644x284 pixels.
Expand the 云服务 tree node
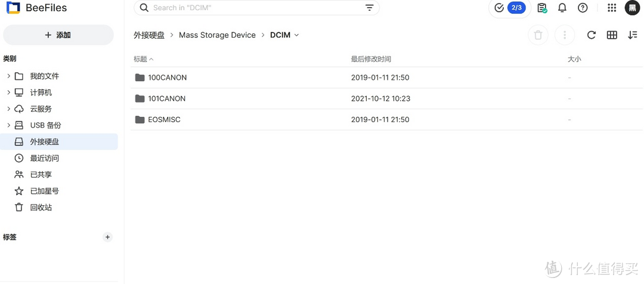8,109
